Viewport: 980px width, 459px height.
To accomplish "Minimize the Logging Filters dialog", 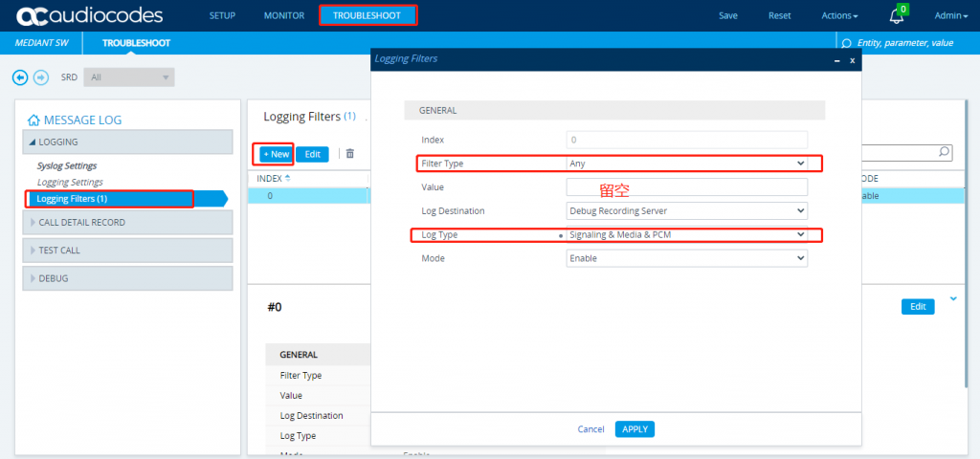I will click(x=836, y=60).
